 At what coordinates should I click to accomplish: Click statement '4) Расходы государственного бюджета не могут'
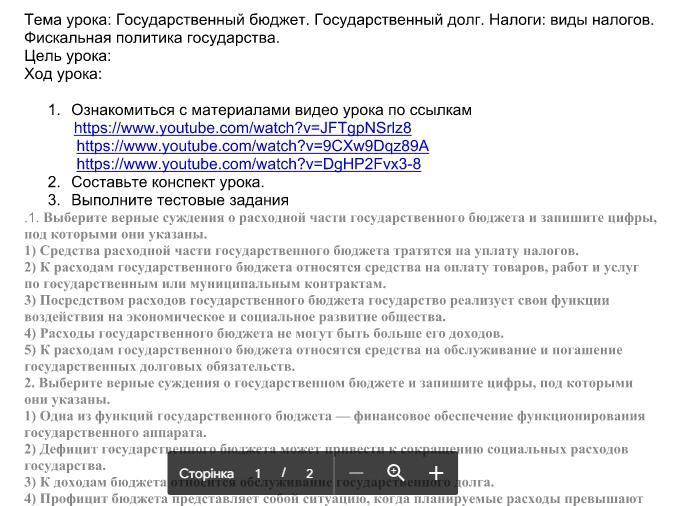[264, 334]
